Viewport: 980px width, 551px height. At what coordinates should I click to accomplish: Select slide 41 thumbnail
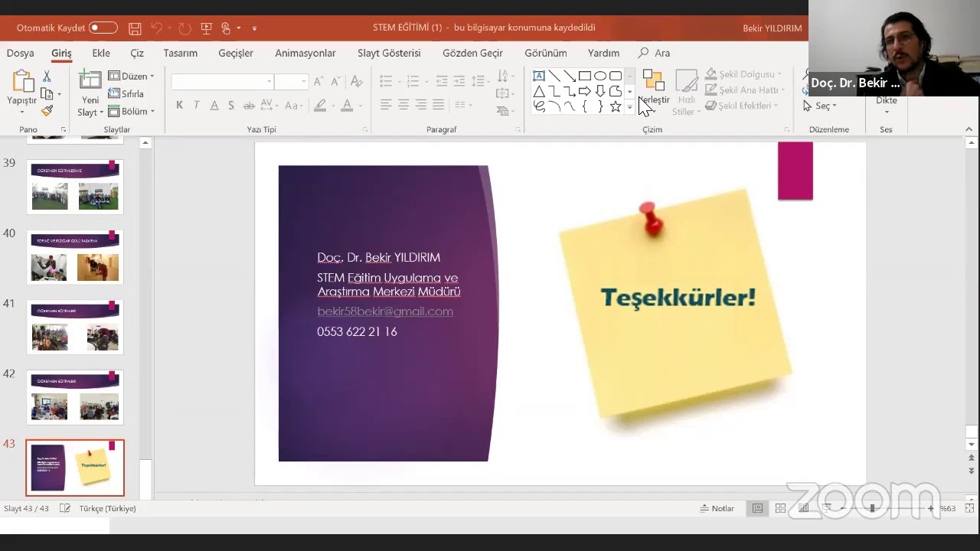pos(75,327)
